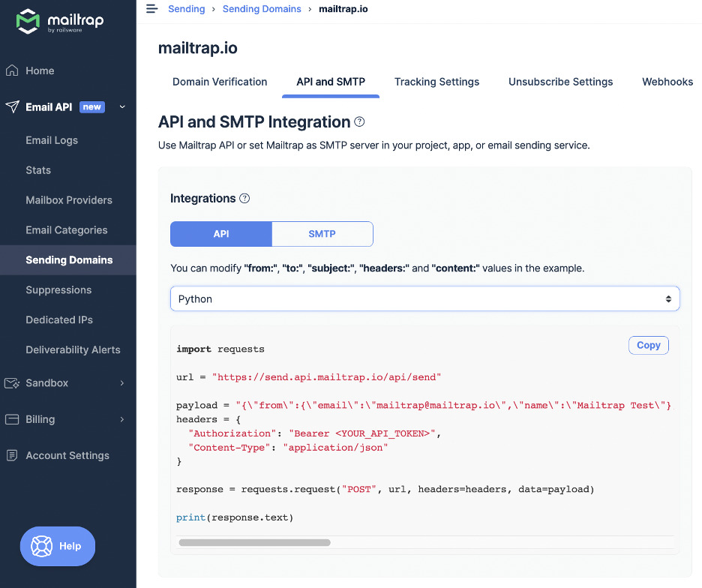Open the Python language dropdown
The image size is (702, 588).
click(424, 298)
